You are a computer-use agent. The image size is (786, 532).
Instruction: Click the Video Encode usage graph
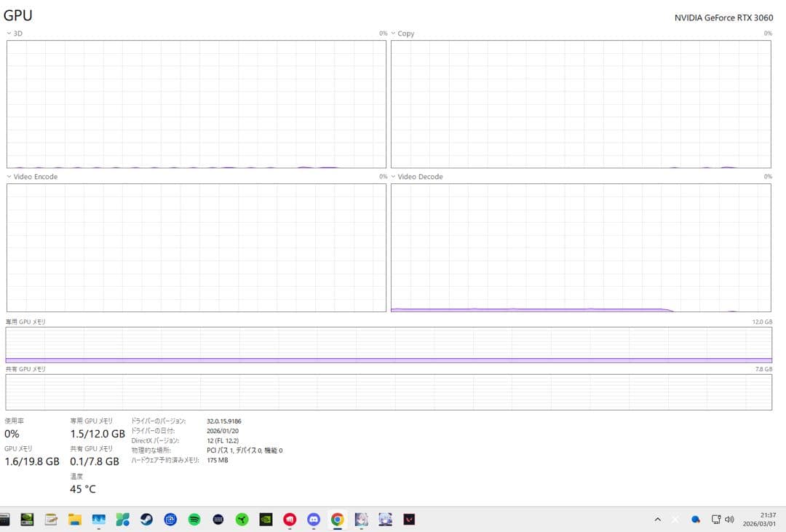(x=196, y=247)
